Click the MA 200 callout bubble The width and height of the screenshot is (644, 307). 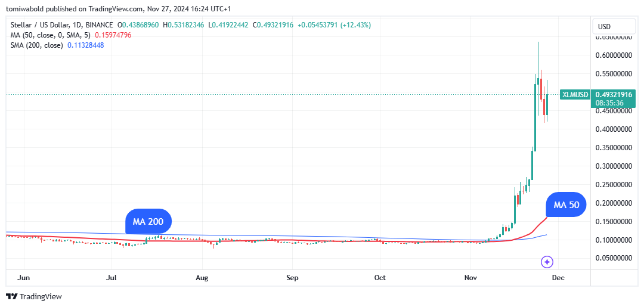tap(148, 222)
